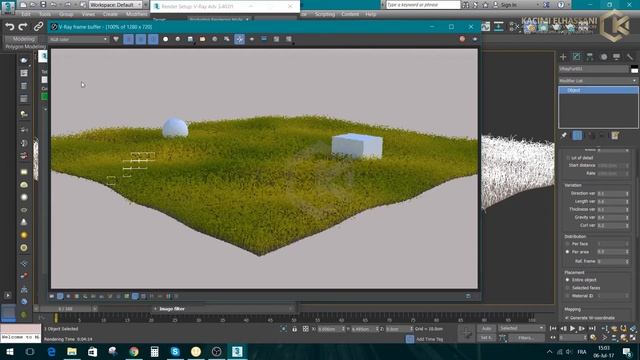Open the Help menu
640x360 pixels.
[x=371, y=14]
